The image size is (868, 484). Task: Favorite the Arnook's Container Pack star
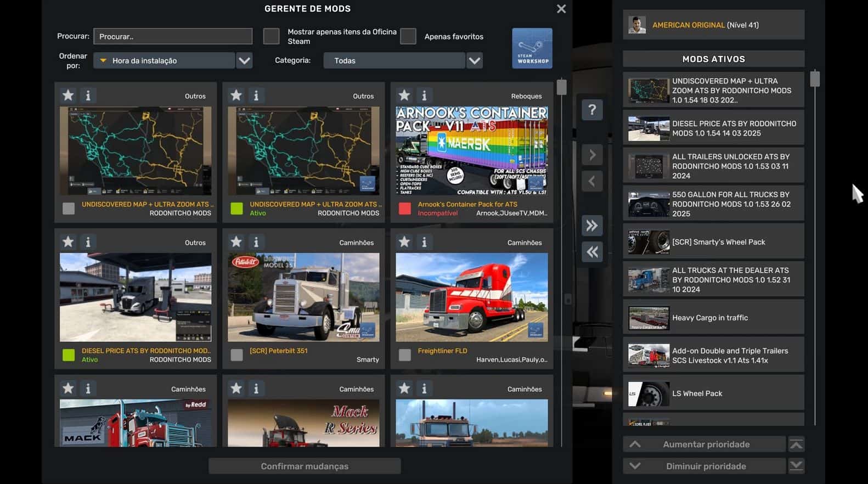pos(404,95)
